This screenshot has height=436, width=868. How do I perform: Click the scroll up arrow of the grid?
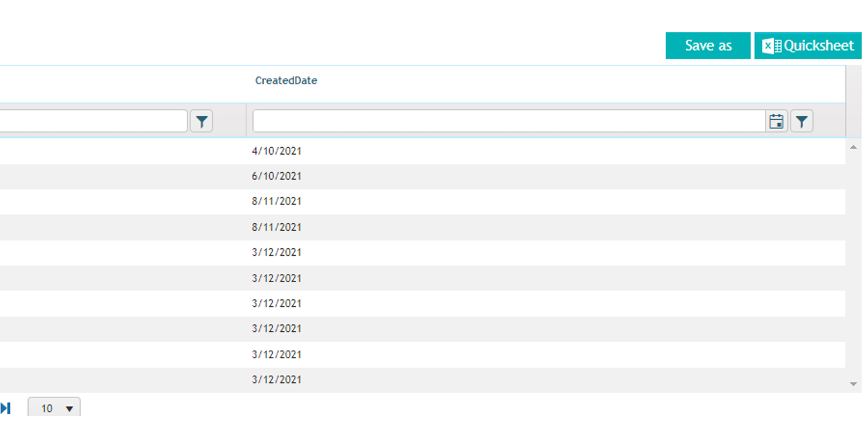tap(854, 147)
